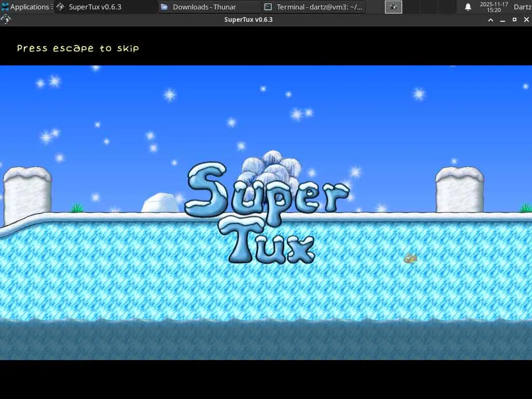
Task: Click the Thunar folder icon in taskbar
Action: tap(164, 7)
